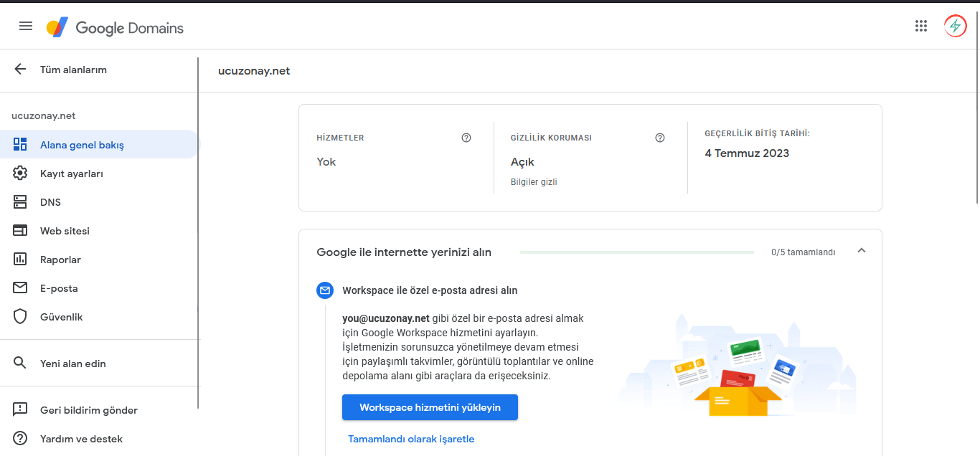Click the Hizmetler help question icon
The image size is (980, 456).
click(466, 138)
